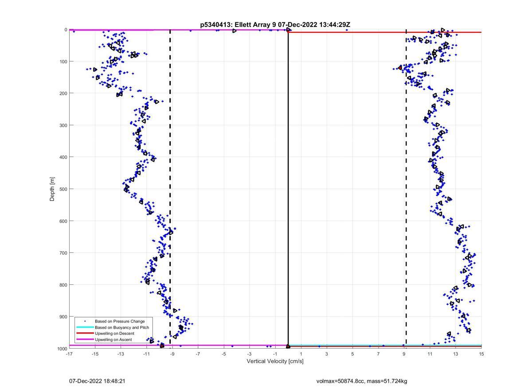Image resolution: width=532 pixels, height=392 pixels.
Task: Click the 'Depth [m]' axis label
Action: coord(52,189)
